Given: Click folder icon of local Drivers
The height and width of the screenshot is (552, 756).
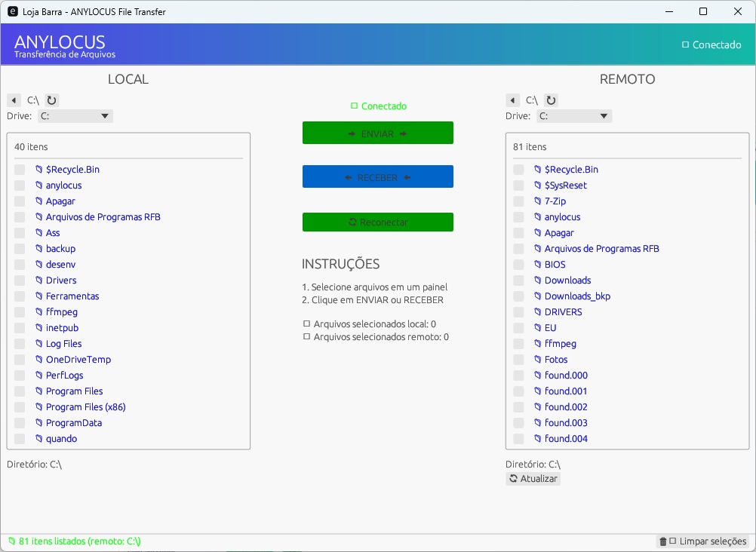Looking at the screenshot, I should pyautogui.click(x=39, y=280).
